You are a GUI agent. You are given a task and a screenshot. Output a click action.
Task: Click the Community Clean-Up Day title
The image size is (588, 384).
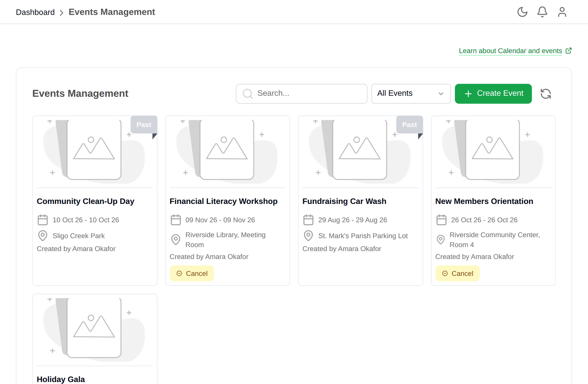pyautogui.click(x=86, y=201)
